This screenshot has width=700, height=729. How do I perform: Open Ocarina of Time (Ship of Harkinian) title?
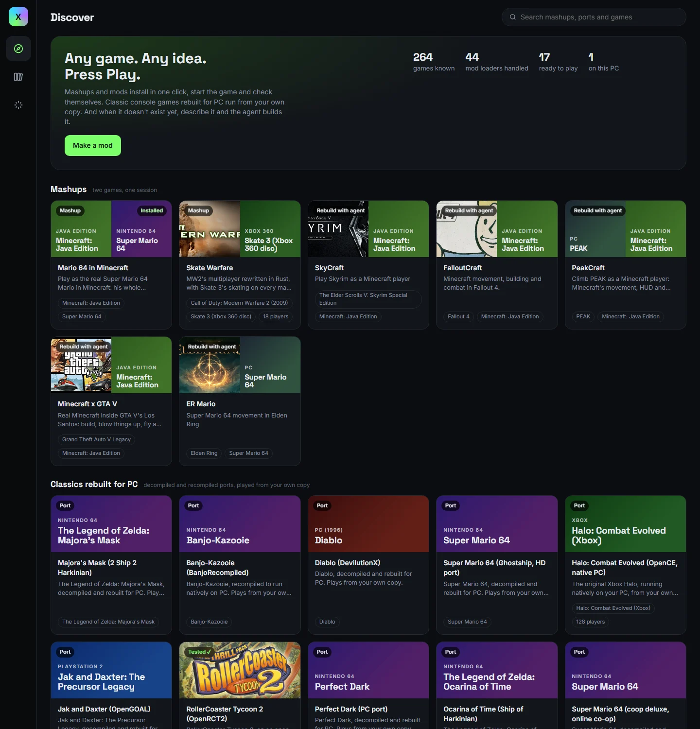point(483,714)
